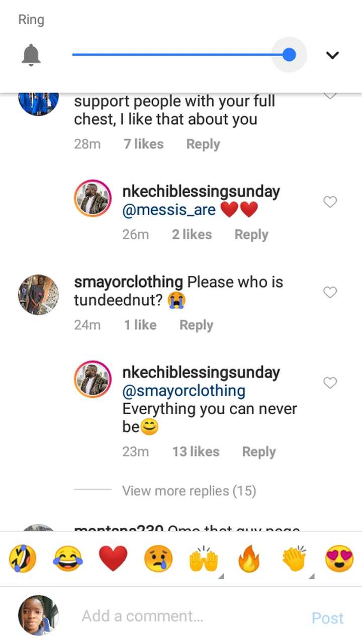Open the @smayorclothing mention link

[x=184, y=391]
